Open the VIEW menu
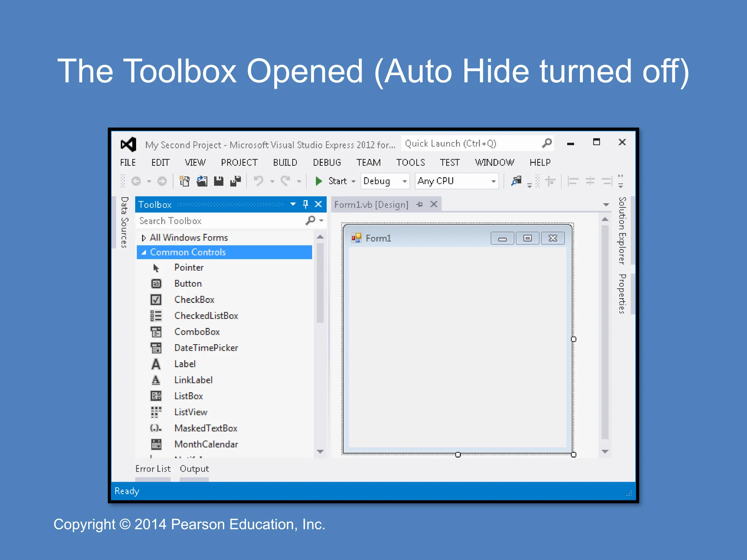Image resolution: width=747 pixels, height=560 pixels. [195, 163]
